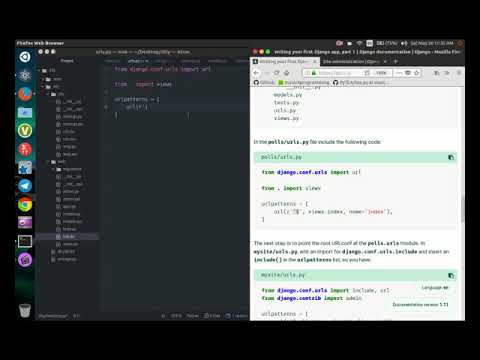Click the 0 files git status item
This screenshot has height=360, width=480.
coord(212,316)
